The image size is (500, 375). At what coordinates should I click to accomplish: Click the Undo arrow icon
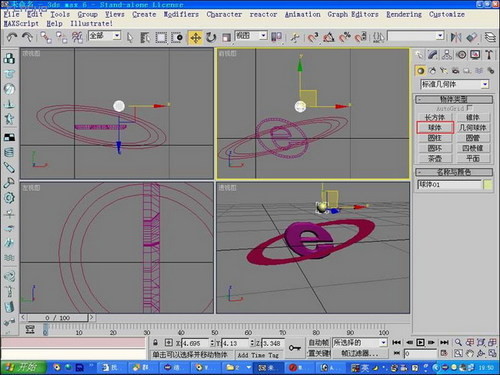point(12,37)
